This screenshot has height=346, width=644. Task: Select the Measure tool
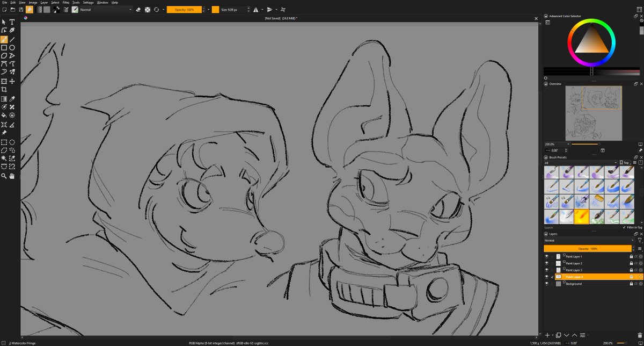12,124
